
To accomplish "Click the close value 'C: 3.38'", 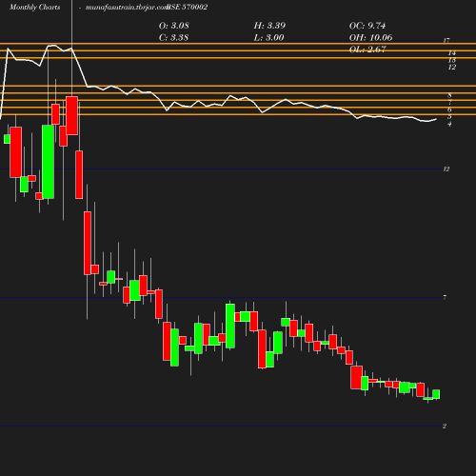I will 173,38.
